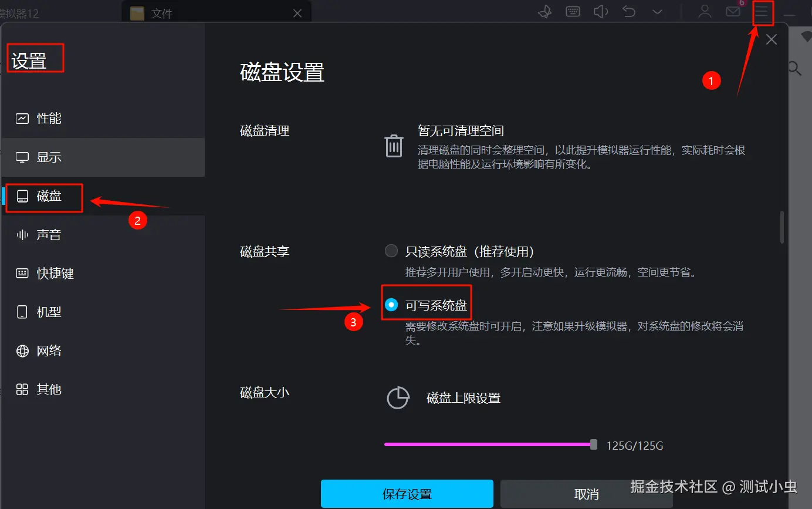Open the search magnifier icon on the right edge
812x509 pixels.
click(x=793, y=68)
